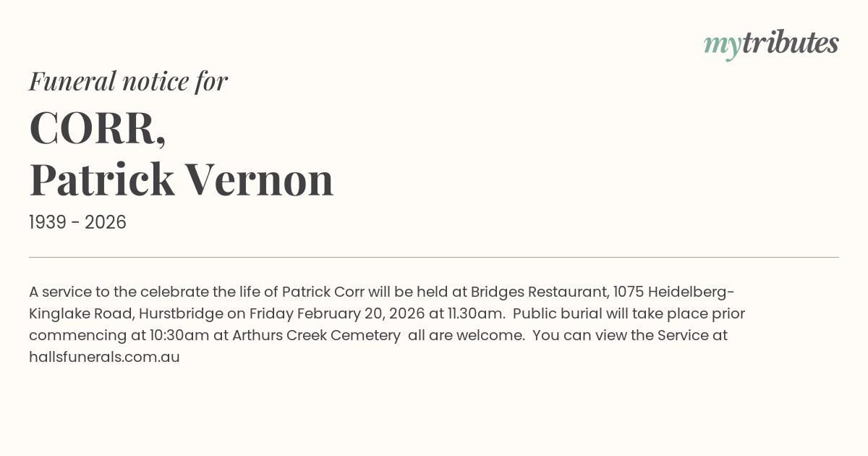Click the 10:30am burial time

pos(181,335)
